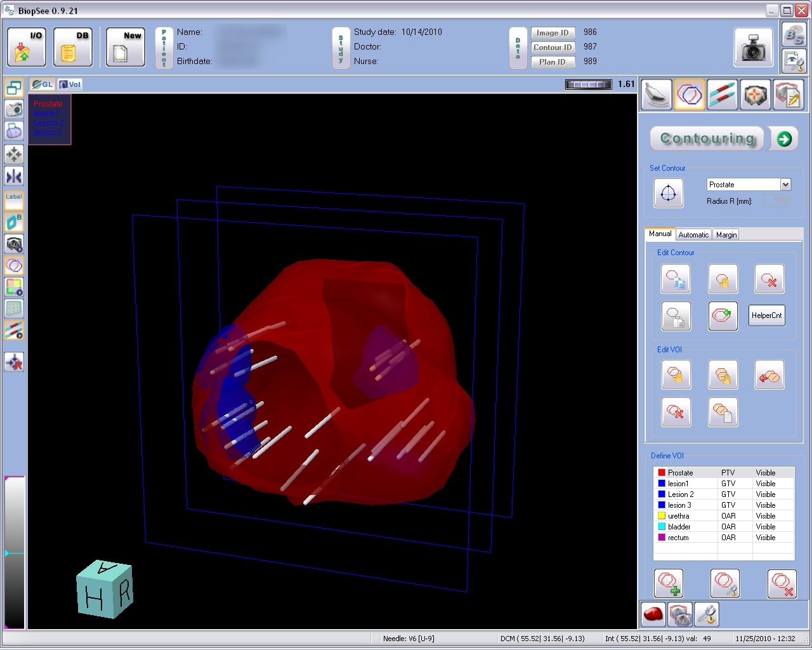Click the Radius R mm input field
The width and height of the screenshot is (812, 650).
coord(777,201)
